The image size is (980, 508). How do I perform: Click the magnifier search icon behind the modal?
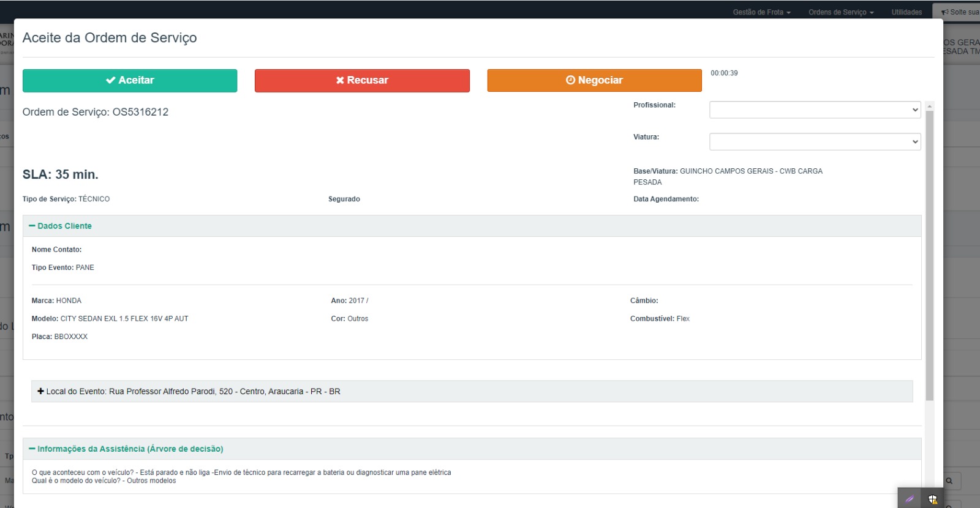point(949,481)
